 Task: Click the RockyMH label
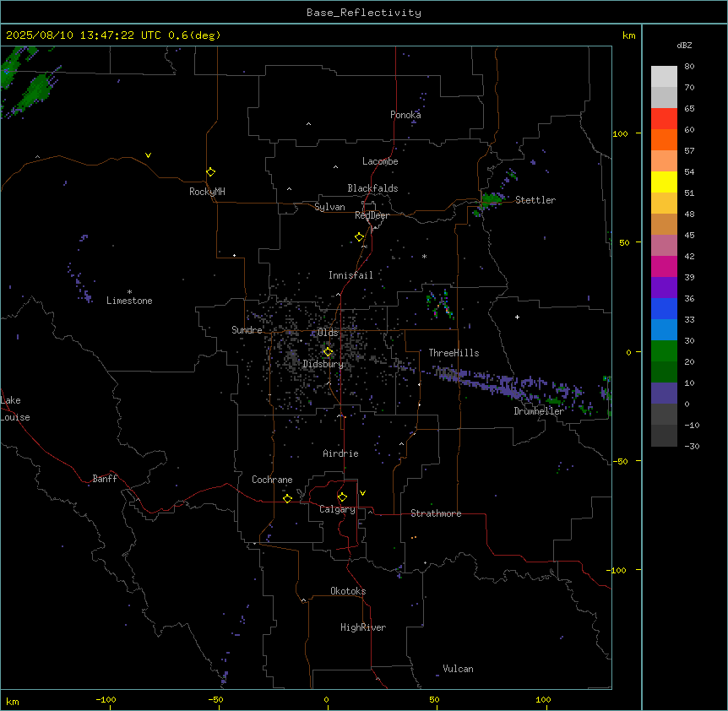coord(207,192)
